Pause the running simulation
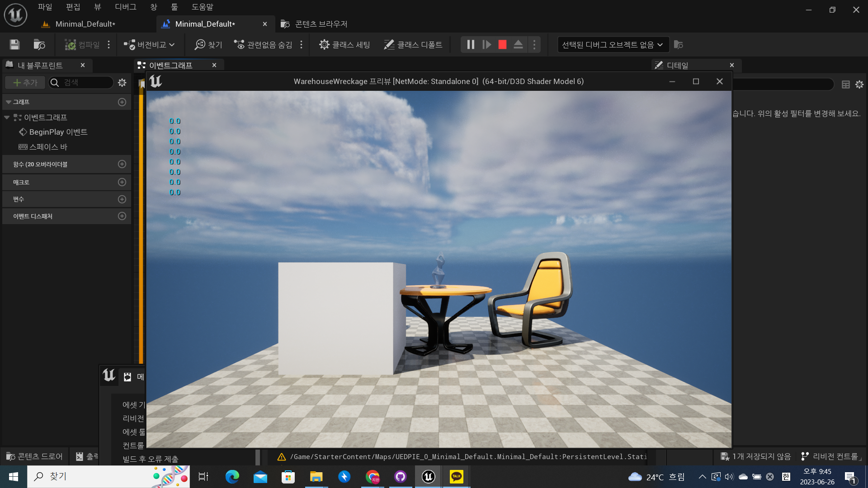This screenshot has width=868, height=488. (471, 44)
